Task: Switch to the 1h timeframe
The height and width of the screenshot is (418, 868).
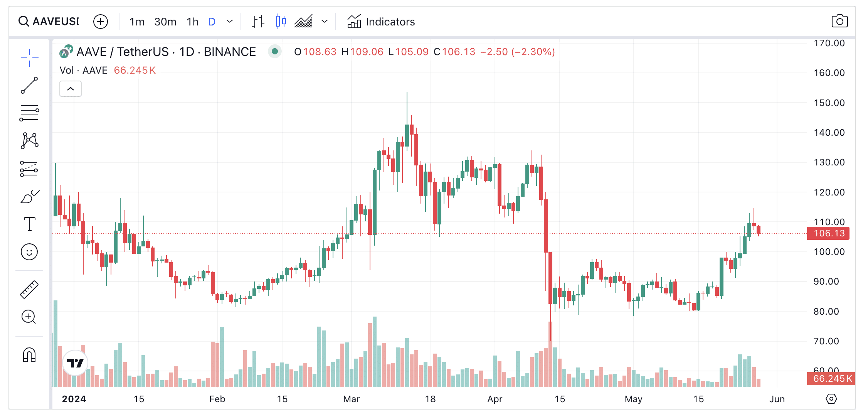Action: coord(193,22)
